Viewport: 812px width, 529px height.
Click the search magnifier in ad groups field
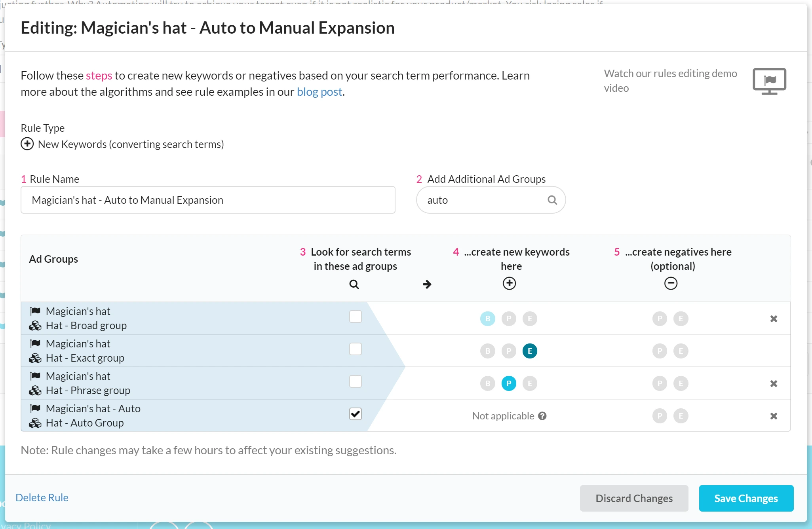click(x=552, y=200)
